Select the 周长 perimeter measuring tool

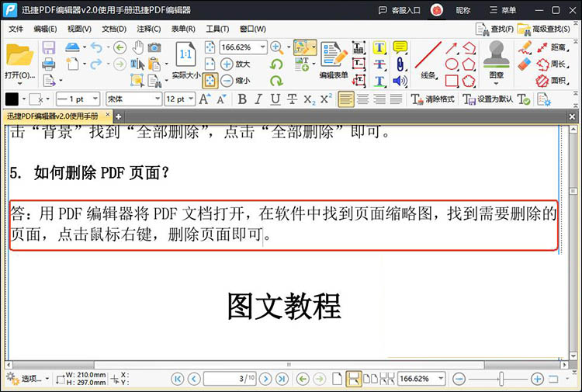tap(553, 64)
